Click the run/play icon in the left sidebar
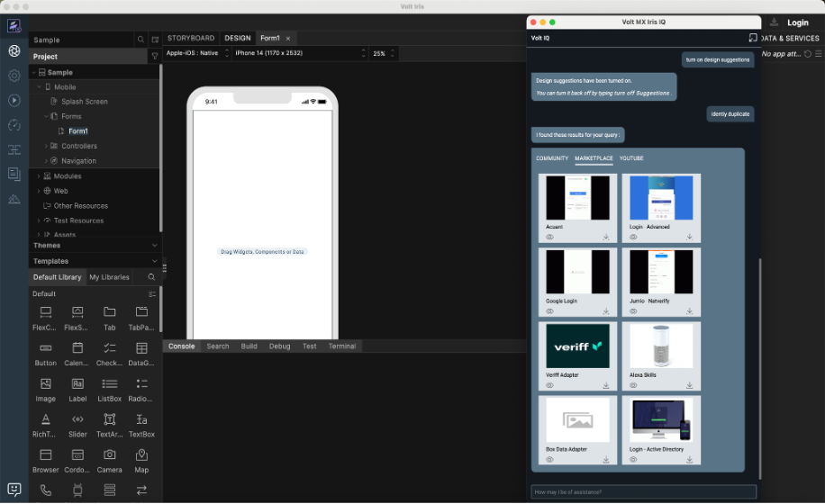Viewport: 825px width, 504px height. pos(14,100)
